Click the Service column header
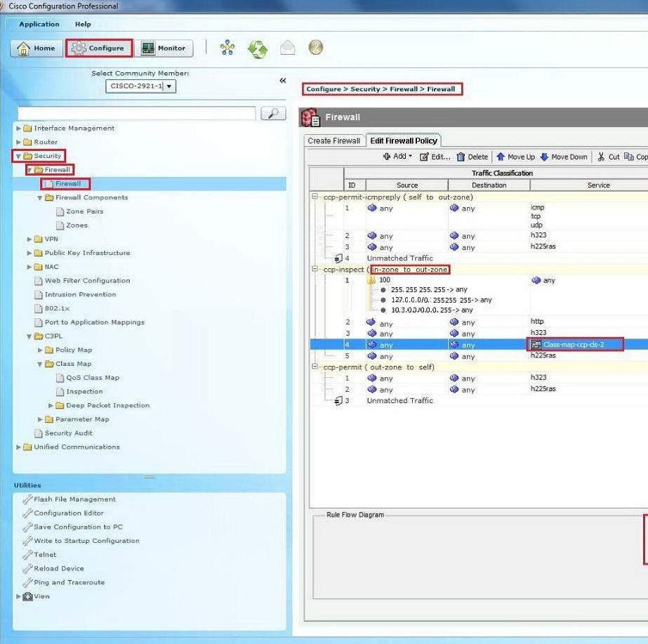 coord(598,185)
